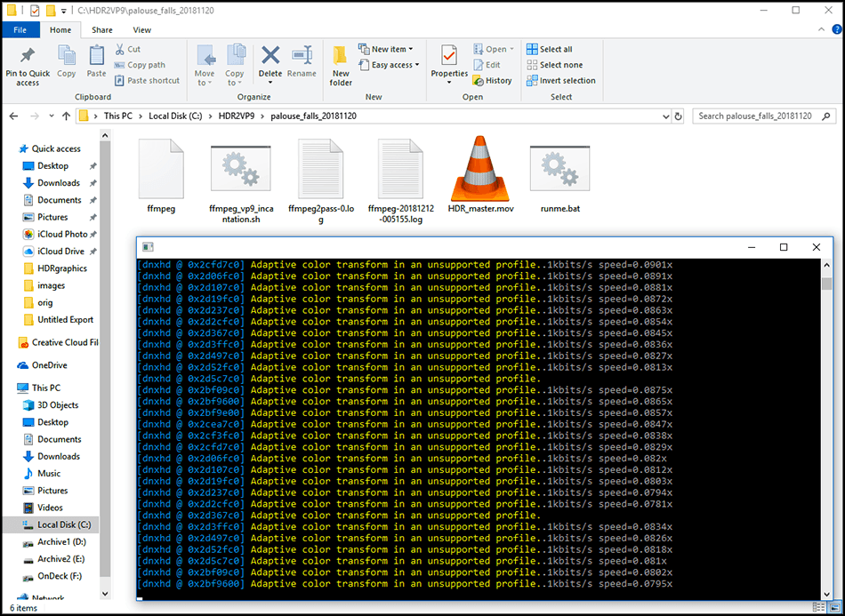Expand address bar history dropdown

pos(666,116)
